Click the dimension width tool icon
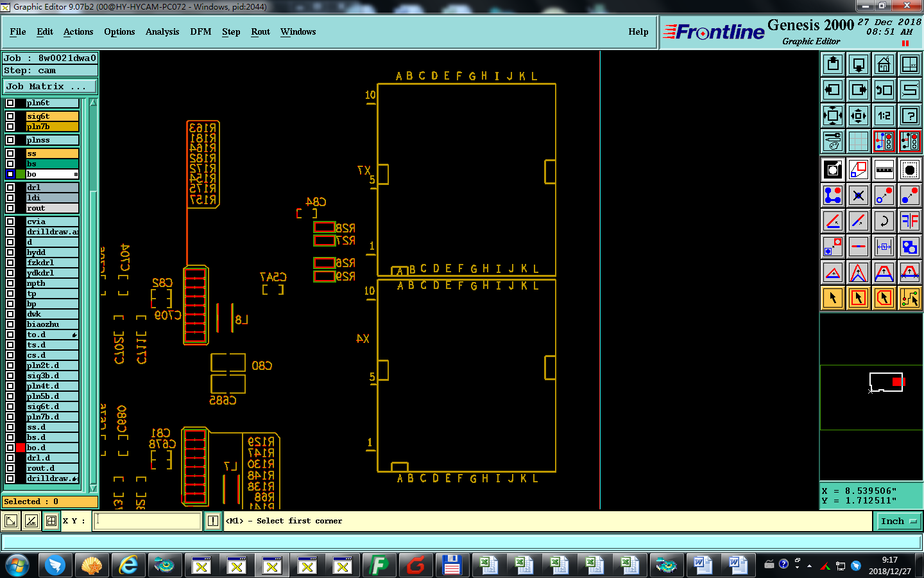The height and width of the screenshot is (578, 924). tap(884, 247)
